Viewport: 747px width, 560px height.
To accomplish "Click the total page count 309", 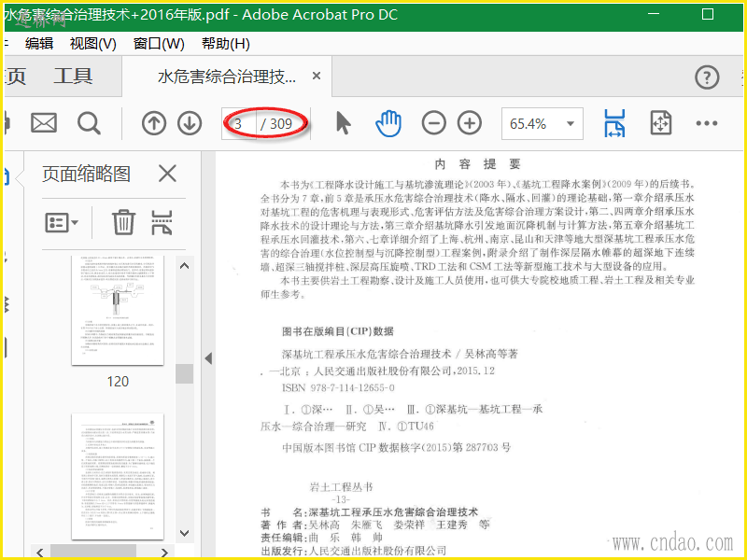I will pyautogui.click(x=281, y=124).
